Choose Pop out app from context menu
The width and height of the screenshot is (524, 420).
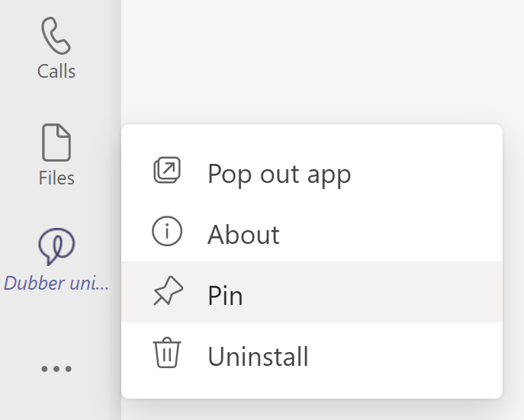pos(312,174)
